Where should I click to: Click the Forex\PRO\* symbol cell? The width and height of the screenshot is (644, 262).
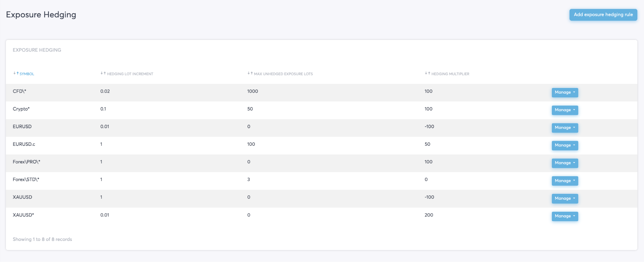pyautogui.click(x=26, y=162)
